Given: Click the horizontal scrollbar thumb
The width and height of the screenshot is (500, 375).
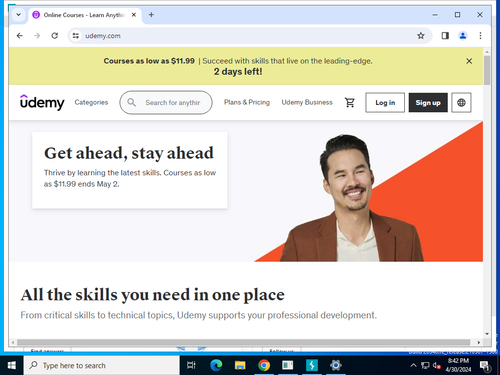Looking at the screenshot, I should 244,342.
